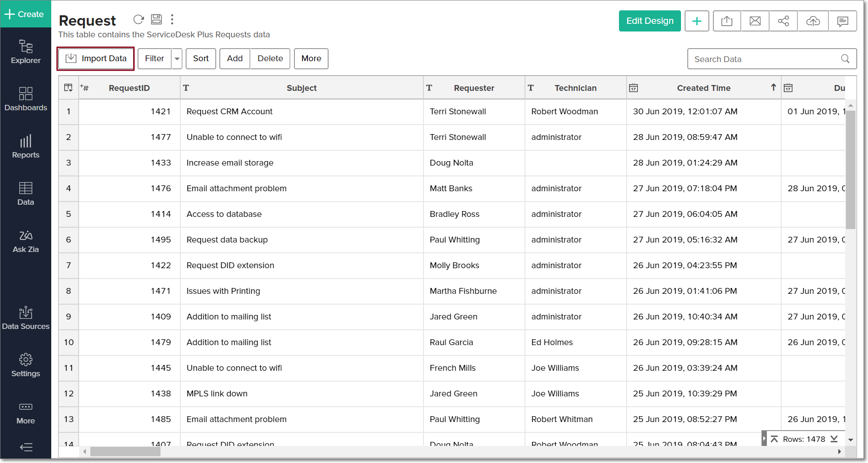Expand the Filter dropdown arrow
The width and height of the screenshot is (868, 463).
tap(177, 59)
